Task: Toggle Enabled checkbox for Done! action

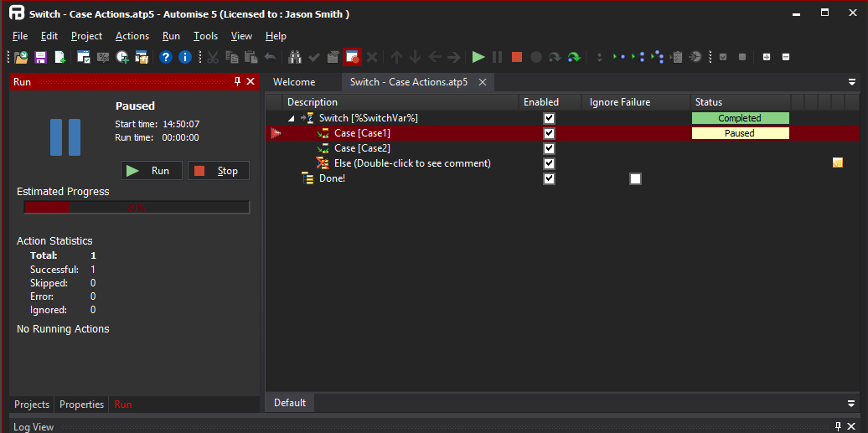Action: (x=549, y=178)
